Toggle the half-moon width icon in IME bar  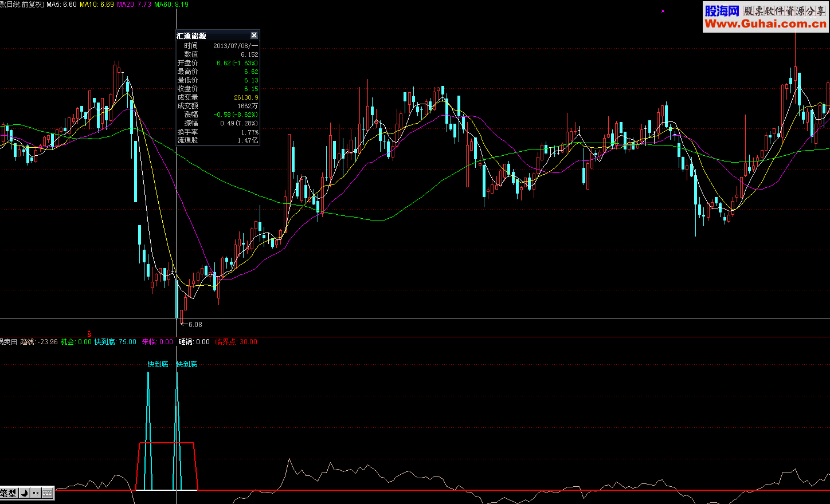[x=25, y=493]
